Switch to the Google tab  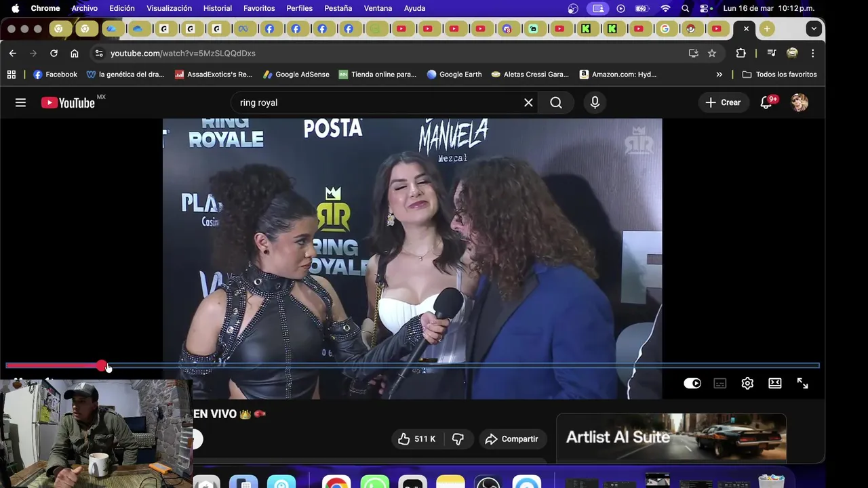pos(665,28)
